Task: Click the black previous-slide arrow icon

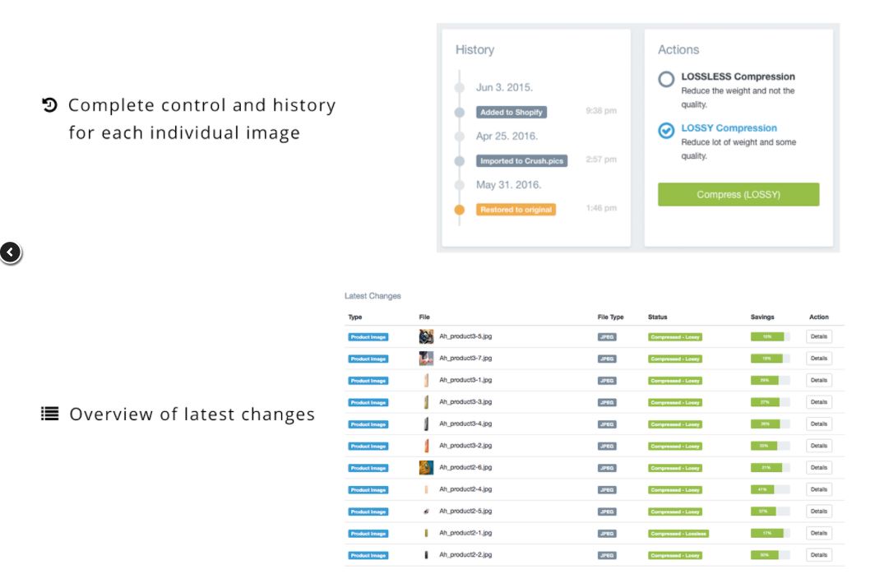Action: [x=11, y=252]
